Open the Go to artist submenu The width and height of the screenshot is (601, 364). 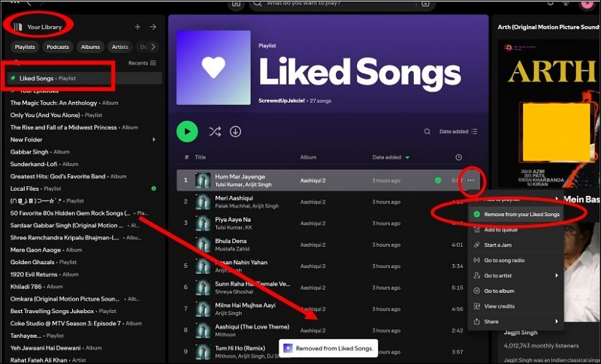click(x=516, y=275)
